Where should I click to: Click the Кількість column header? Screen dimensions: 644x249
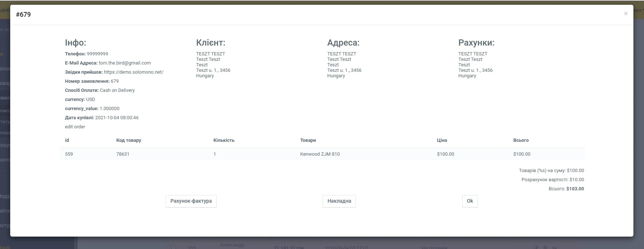pyautogui.click(x=224, y=140)
